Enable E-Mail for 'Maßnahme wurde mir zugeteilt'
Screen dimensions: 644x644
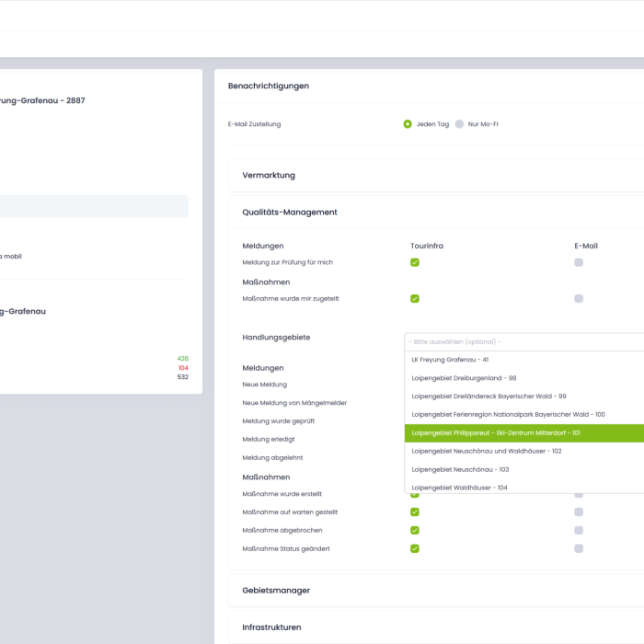pos(579,298)
